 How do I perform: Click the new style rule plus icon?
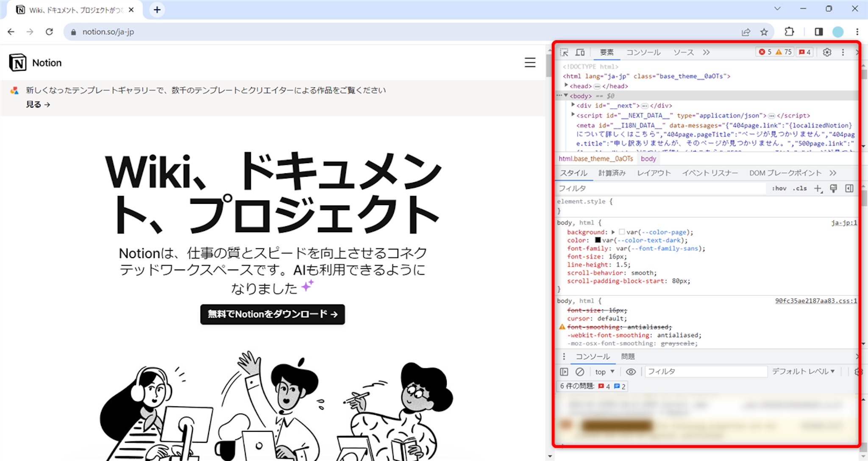click(x=818, y=189)
